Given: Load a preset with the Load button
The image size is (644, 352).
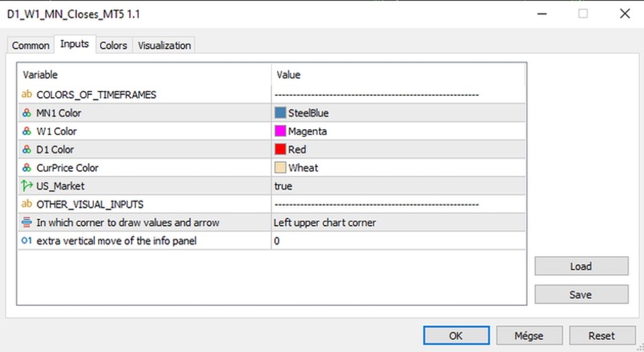Looking at the screenshot, I should tap(581, 266).
